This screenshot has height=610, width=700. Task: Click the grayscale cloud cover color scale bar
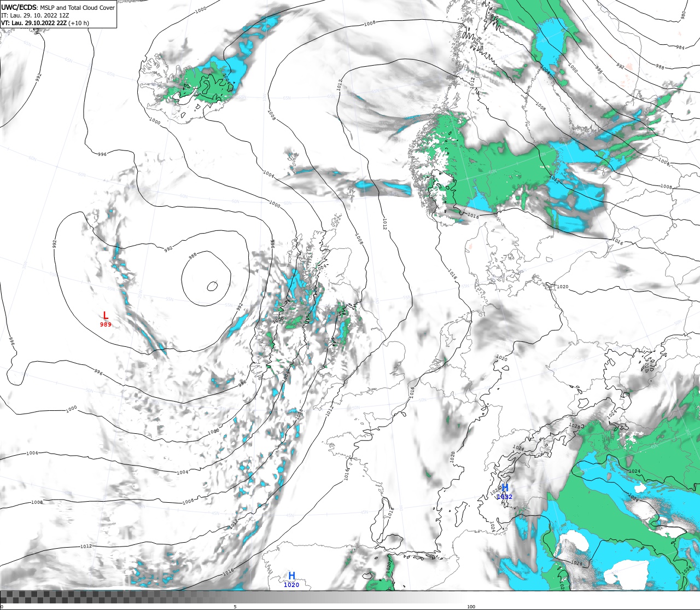coord(350,597)
